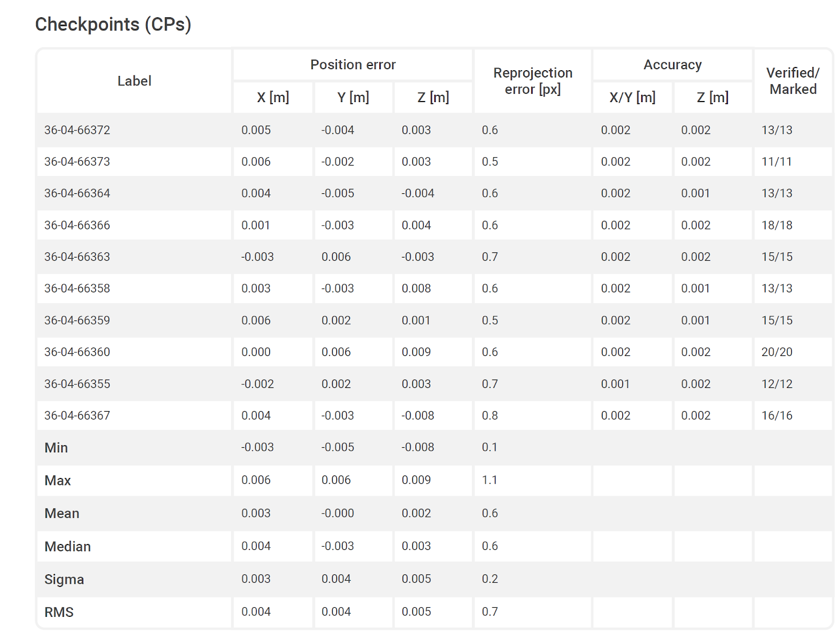The height and width of the screenshot is (644, 838).
Task: Select the row labeled 36-04-66367
Action: 77,415
